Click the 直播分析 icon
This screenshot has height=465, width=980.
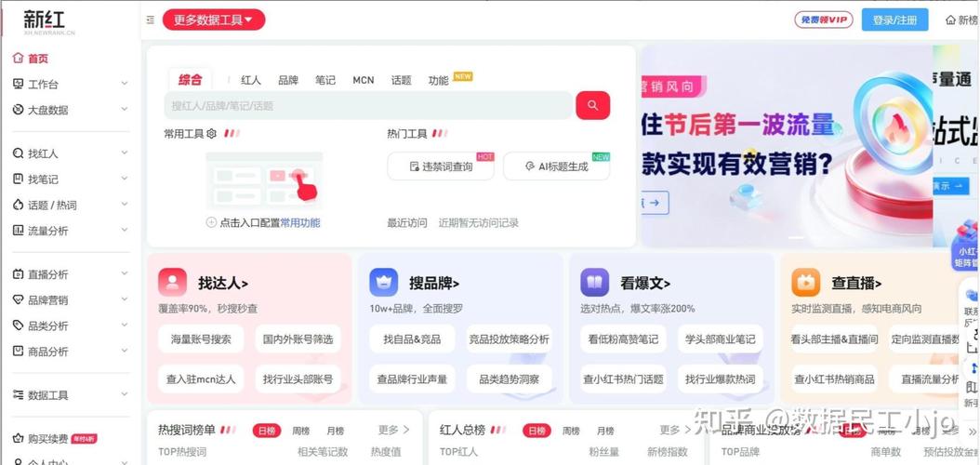(18, 273)
